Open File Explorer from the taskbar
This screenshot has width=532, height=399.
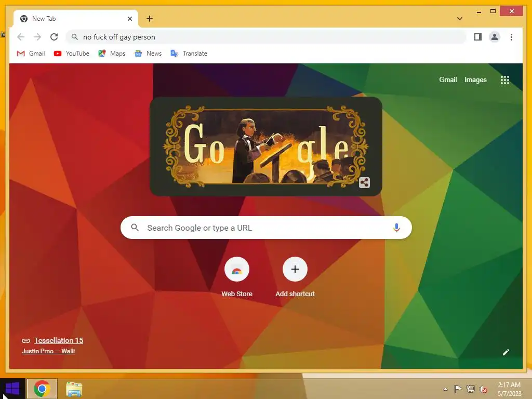[x=74, y=389]
